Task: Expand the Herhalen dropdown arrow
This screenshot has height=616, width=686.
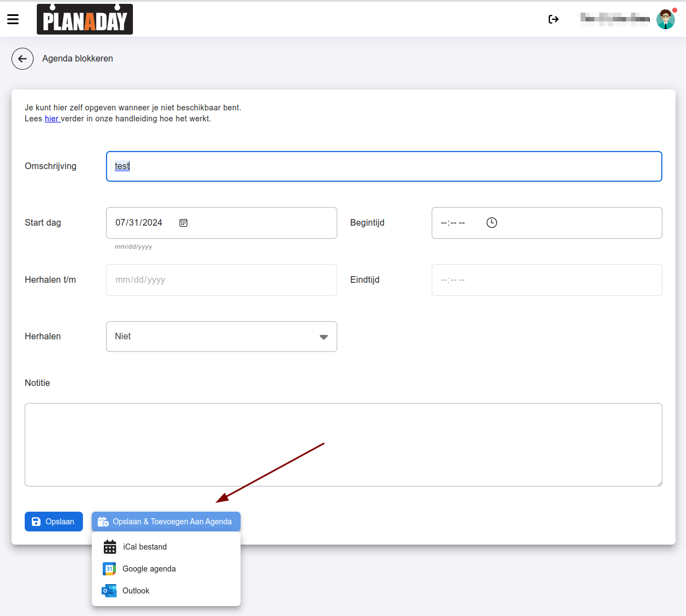Action: pos(324,337)
